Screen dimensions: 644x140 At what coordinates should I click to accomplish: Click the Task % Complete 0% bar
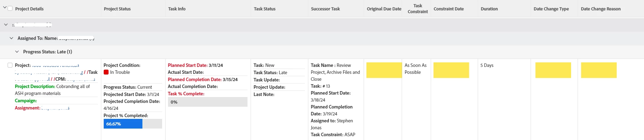[207, 102]
